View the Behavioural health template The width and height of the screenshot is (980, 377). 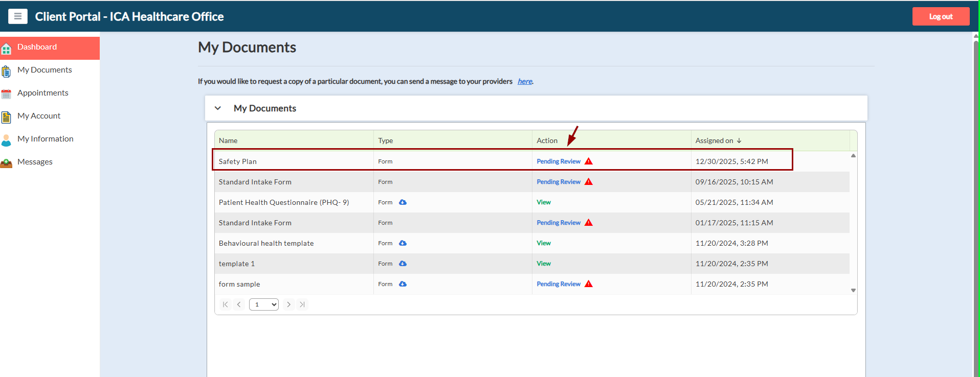point(543,243)
